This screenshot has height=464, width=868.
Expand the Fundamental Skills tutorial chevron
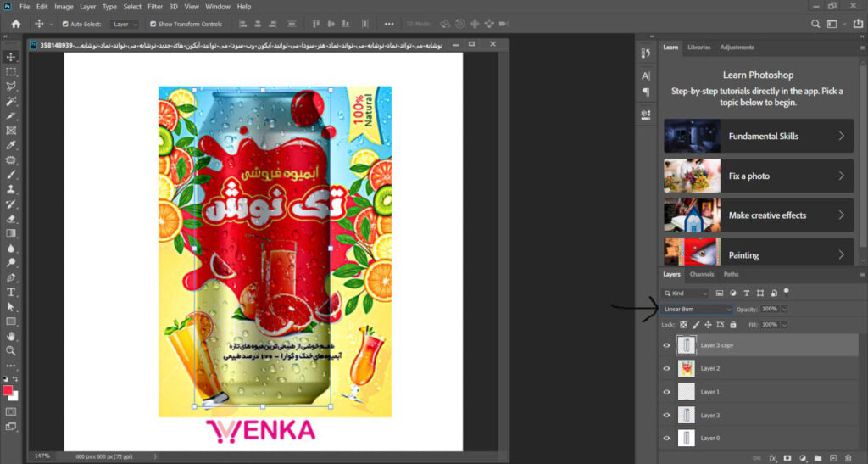tap(842, 136)
